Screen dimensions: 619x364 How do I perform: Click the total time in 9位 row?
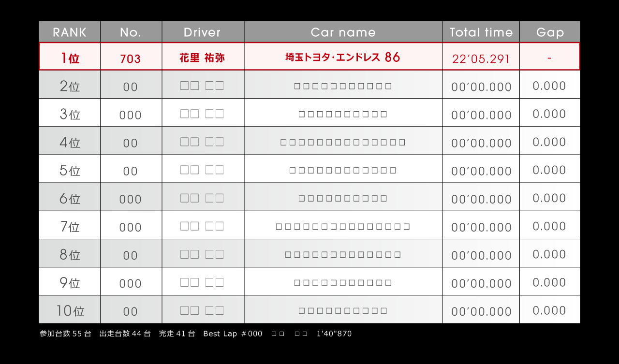click(481, 283)
